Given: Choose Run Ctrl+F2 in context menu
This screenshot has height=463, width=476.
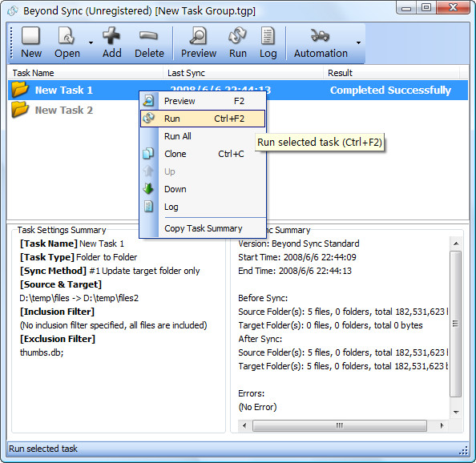Looking at the screenshot, I should (203, 119).
